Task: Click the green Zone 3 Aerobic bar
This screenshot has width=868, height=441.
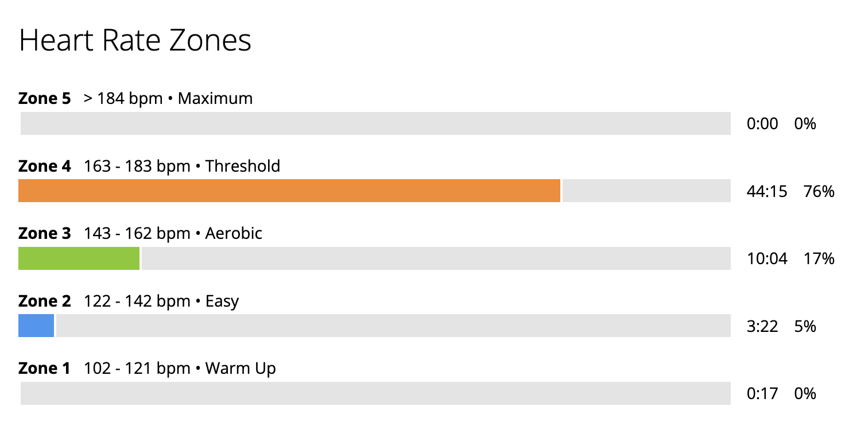Action: point(79,258)
